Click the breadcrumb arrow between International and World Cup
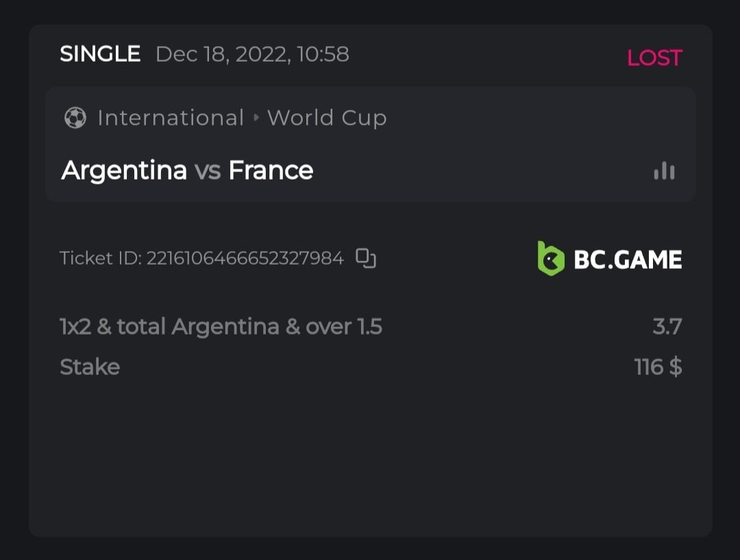 [x=256, y=118]
